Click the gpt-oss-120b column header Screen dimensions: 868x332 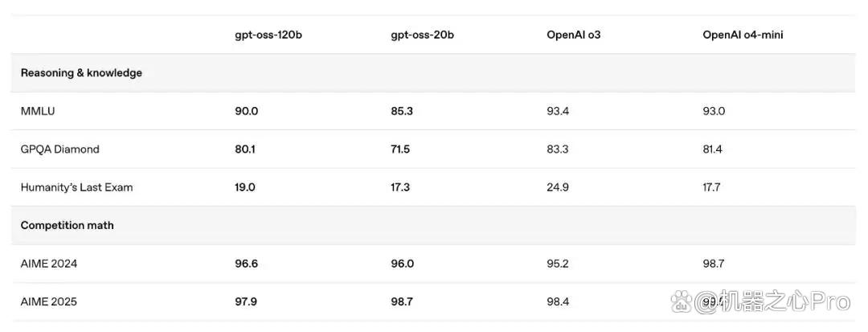(268, 35)
